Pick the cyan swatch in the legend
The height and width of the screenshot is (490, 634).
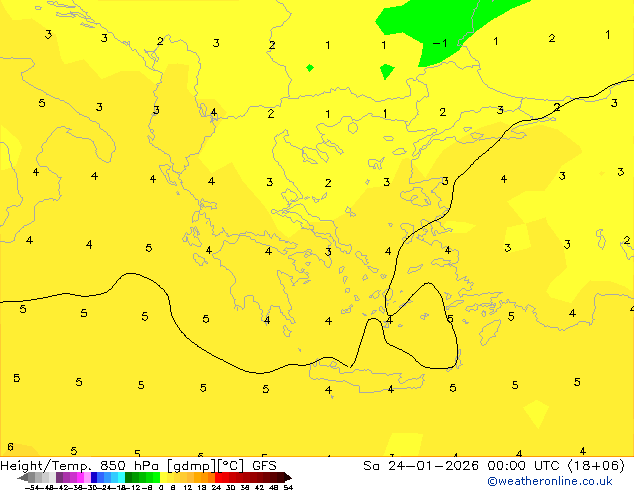click(x=121, y=477)
